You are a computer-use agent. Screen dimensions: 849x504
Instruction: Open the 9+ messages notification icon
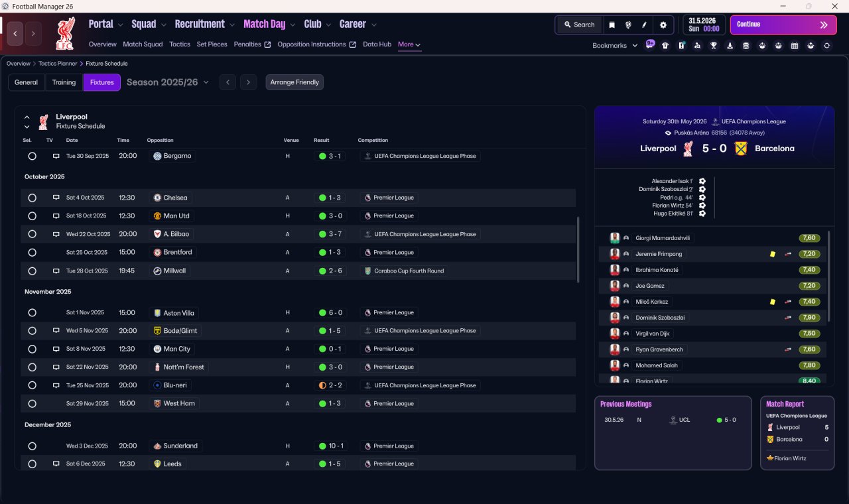[x=650, y=44]
